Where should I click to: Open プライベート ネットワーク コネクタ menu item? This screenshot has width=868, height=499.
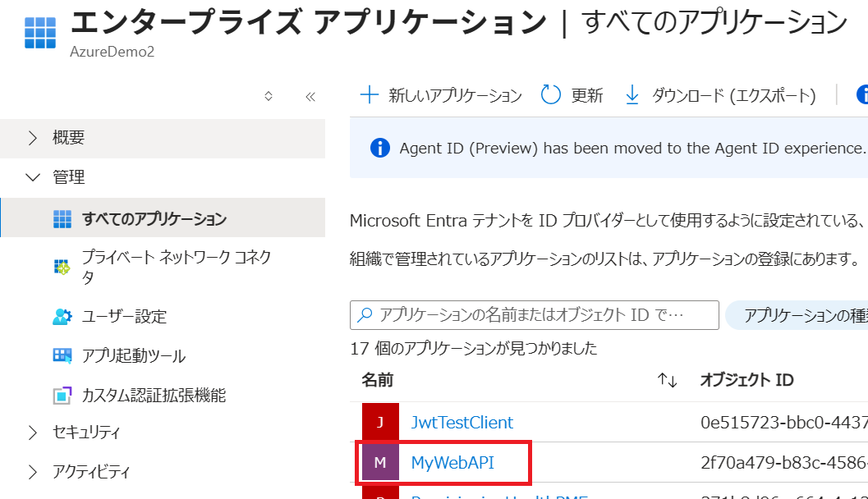(176, 267)
